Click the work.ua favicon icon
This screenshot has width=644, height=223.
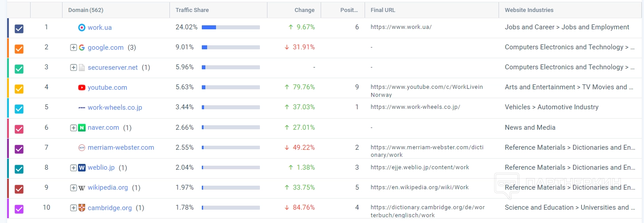(x=82, y=28)
